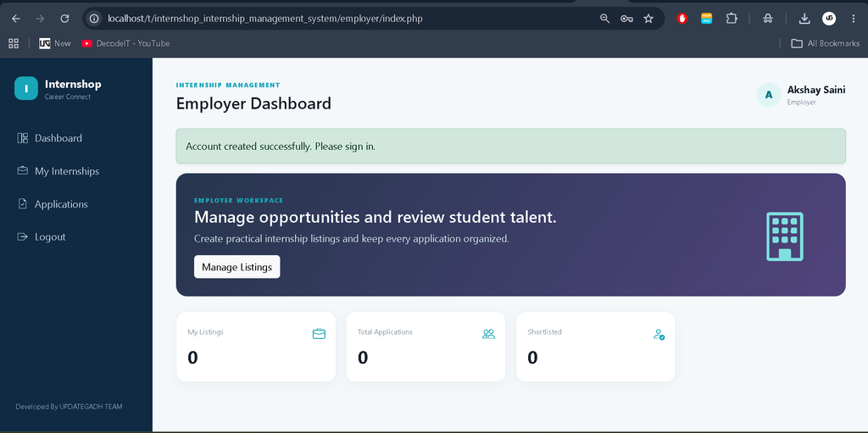Click the red stop-hand extension icon

coord(682,19)
